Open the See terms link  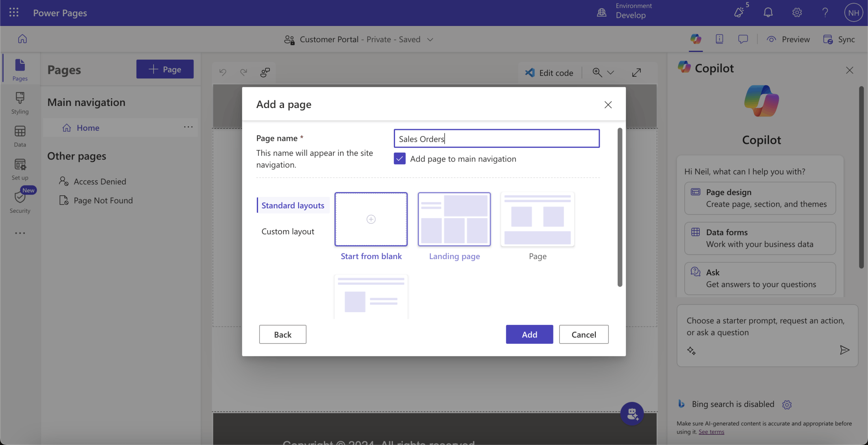711,432
